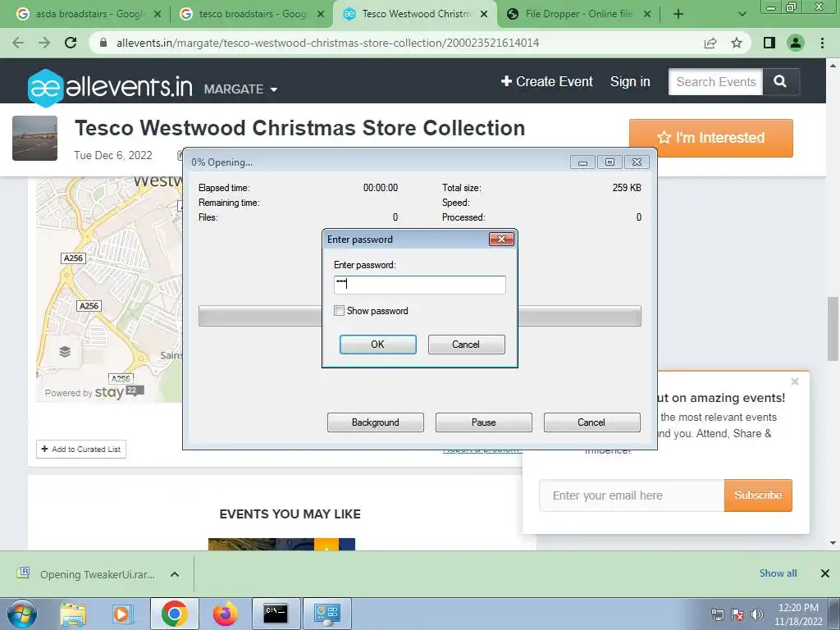
Task: Click the scrollbar down arrow
Action: pyautogui.click(x=833, y=543)
